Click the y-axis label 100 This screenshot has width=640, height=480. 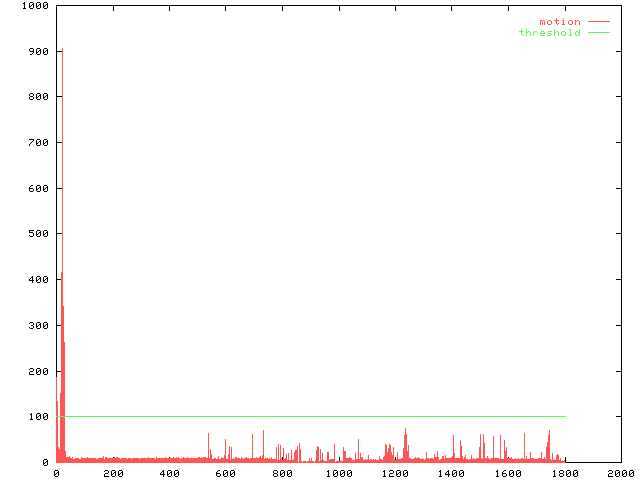pyautogui.click(x=39, y=417)
